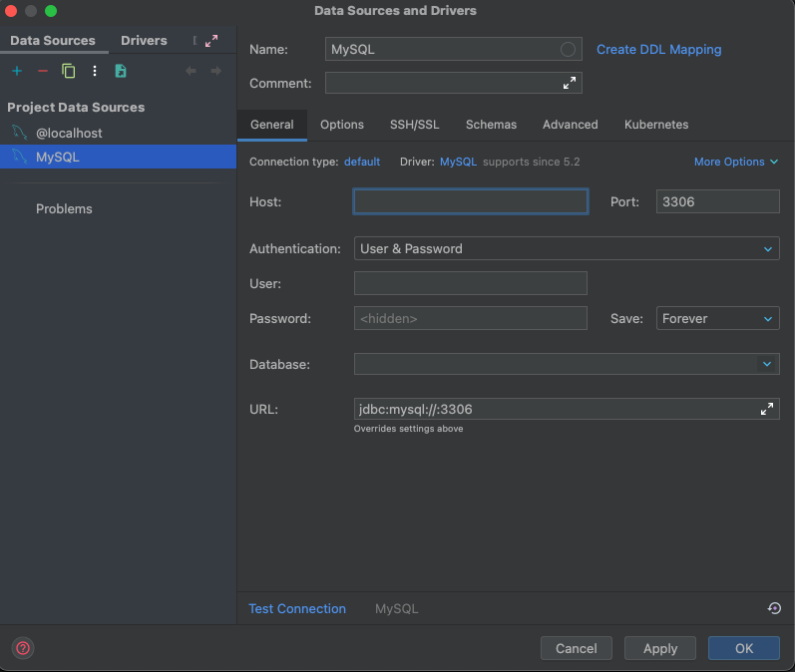Change the default connection type link
This screenshot has width=795, height=672.
click(x=362, y=162)
